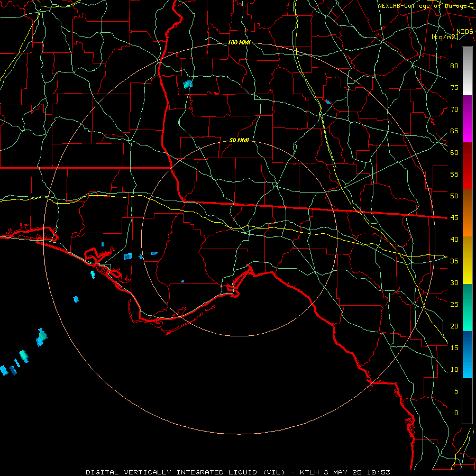Select the white-gray segment of the color bar
Viewport: 476px width, 476px height.
click(x=467, y=71)
